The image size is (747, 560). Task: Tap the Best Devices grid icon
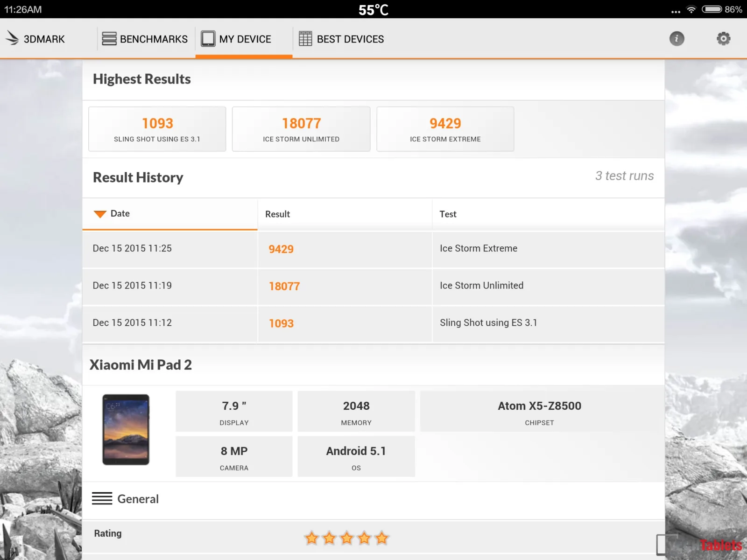tap(305, 39)
